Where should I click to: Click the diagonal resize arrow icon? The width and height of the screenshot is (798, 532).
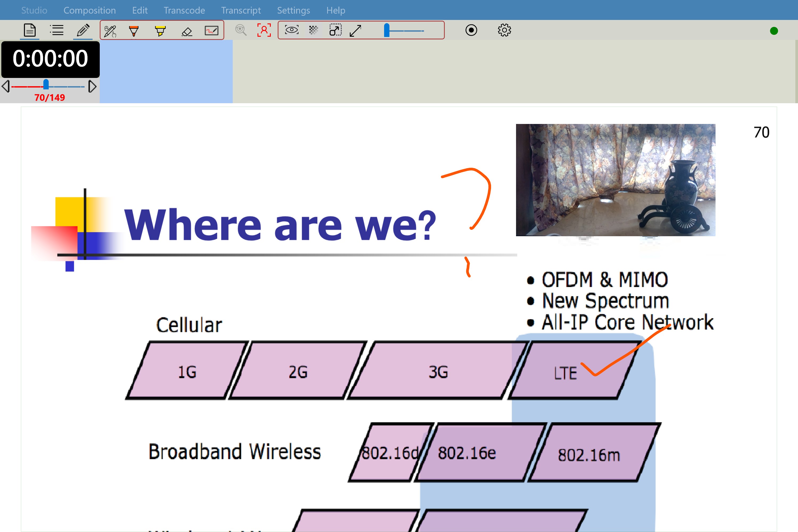(x=355, y=31)
